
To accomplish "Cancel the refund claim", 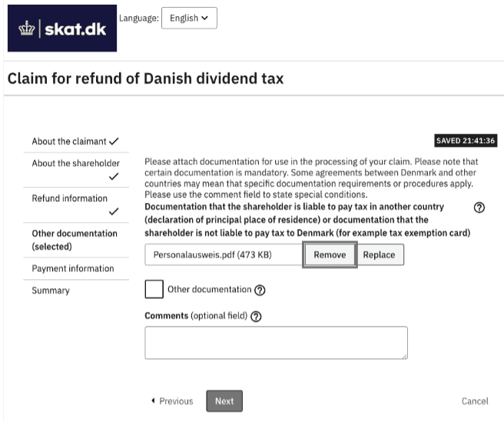I will coord(474,400).
